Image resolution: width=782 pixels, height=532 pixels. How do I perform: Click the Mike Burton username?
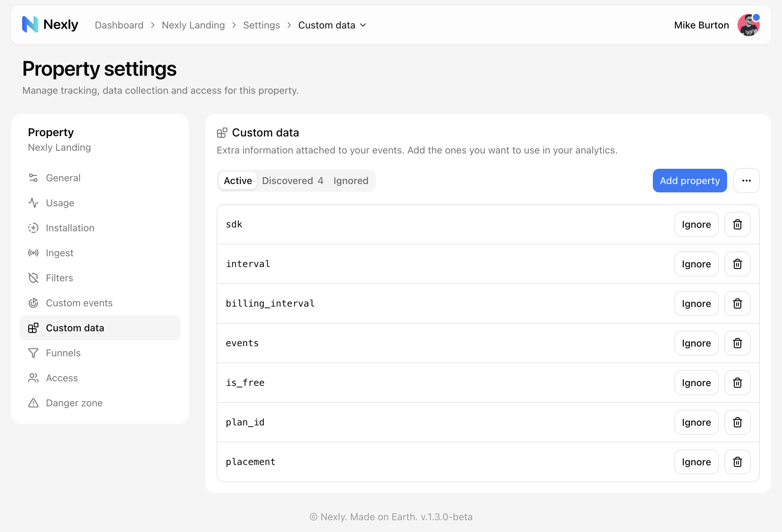[x=701, y=25]
